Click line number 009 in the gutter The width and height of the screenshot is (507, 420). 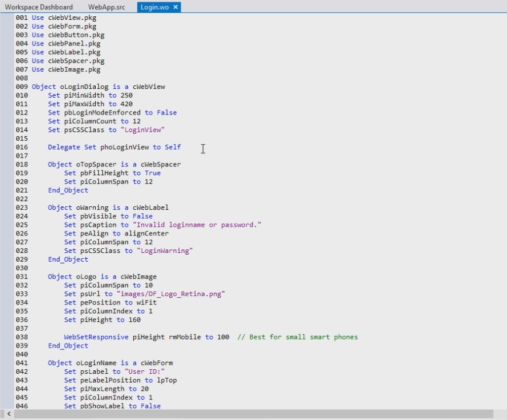point(22,87)
